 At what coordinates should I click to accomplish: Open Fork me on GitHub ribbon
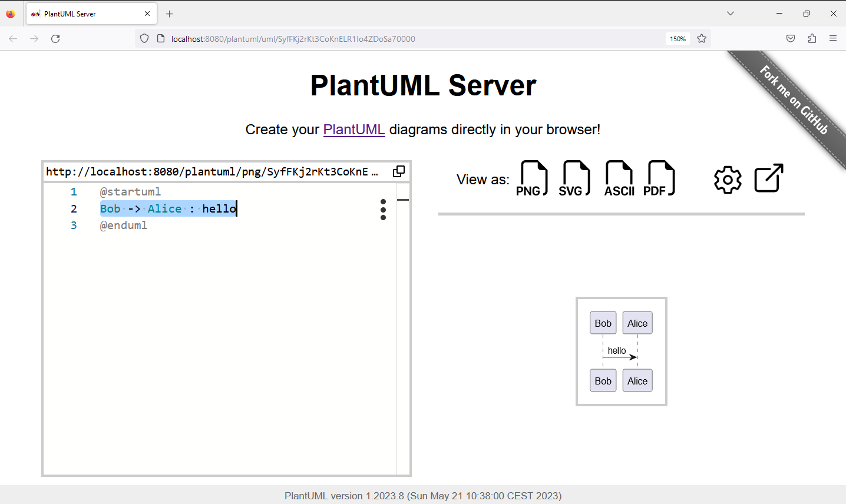click(x=794, y=101)
